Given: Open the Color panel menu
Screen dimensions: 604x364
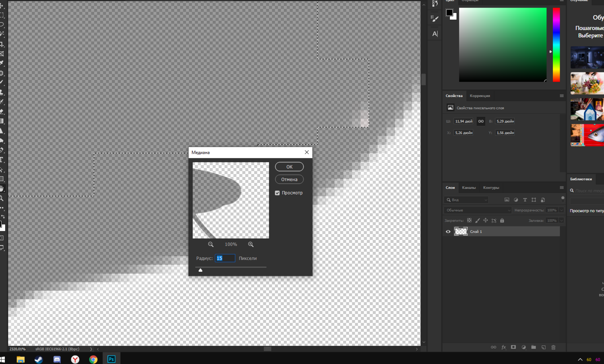Looking at the screenshot, I should click(562, 1).
